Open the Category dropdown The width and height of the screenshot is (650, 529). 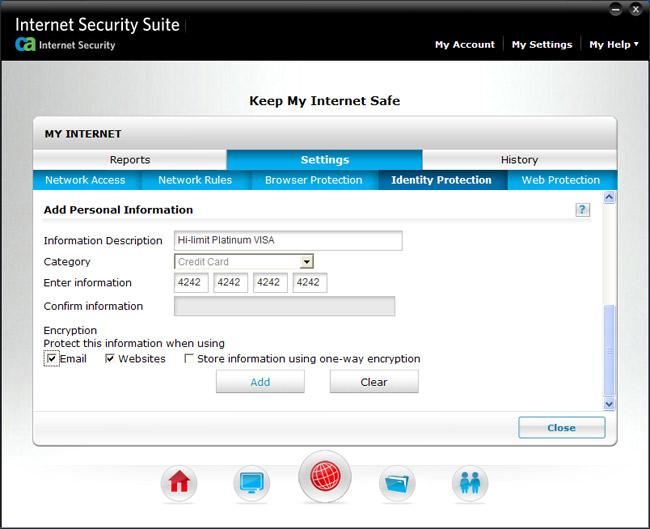307,262
